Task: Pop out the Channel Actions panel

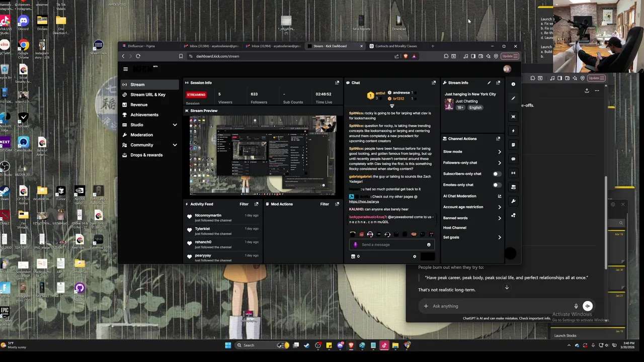Action: pyautogui.click(x=498, y=139)
